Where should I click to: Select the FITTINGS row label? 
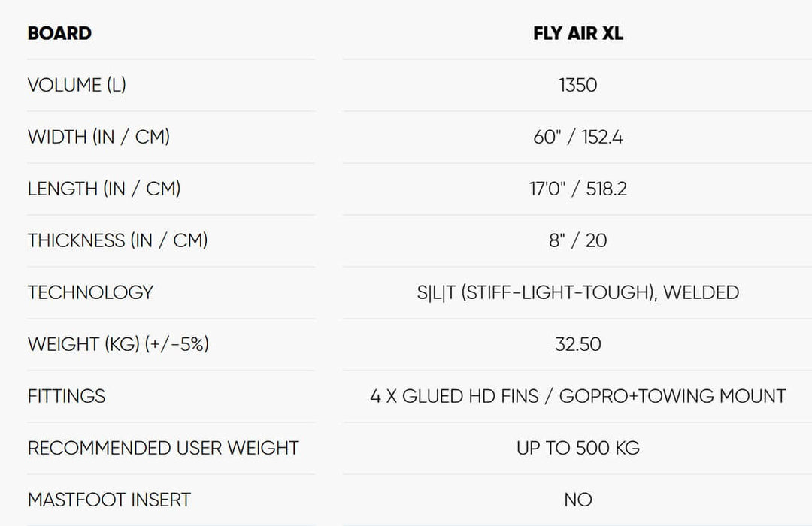point(66,396)
